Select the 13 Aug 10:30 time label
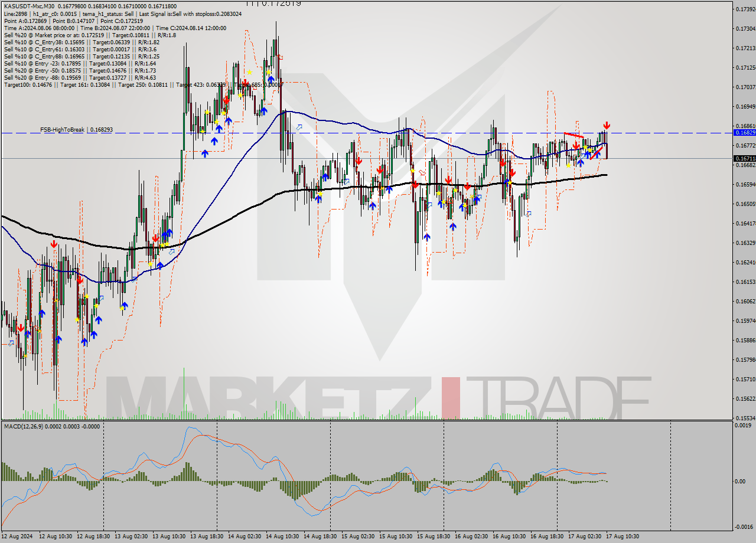Image resolution: width=756 pixels, height=543 pixels. pyautogui.click(x=169, y=536)
